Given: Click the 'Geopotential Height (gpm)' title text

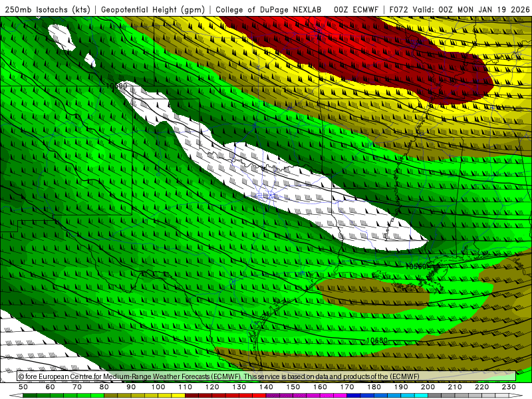Looking at the screenshot, I should point(153,9).
